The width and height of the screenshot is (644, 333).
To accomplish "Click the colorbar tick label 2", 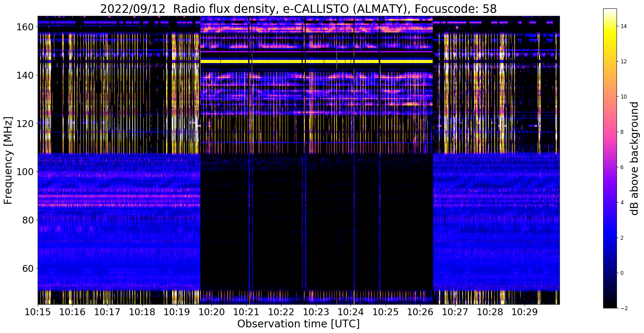I will pyautogui.click(x=622, y=238).
